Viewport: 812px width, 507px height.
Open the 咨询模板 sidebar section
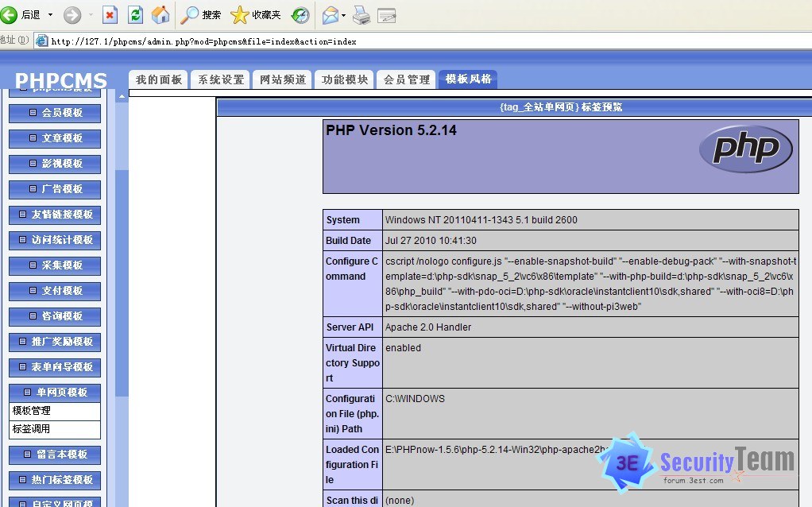[55, 316]
